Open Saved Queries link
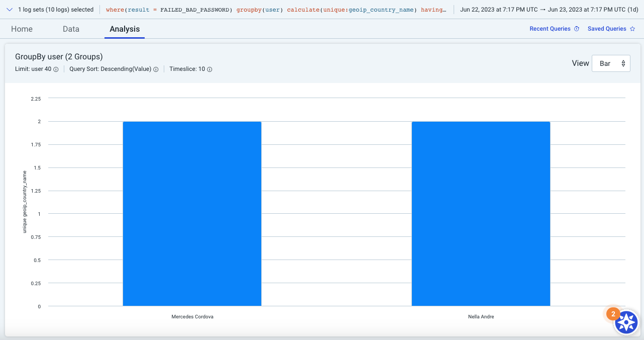This screenshot has width=644, height=340. click(x=607, y=29)
